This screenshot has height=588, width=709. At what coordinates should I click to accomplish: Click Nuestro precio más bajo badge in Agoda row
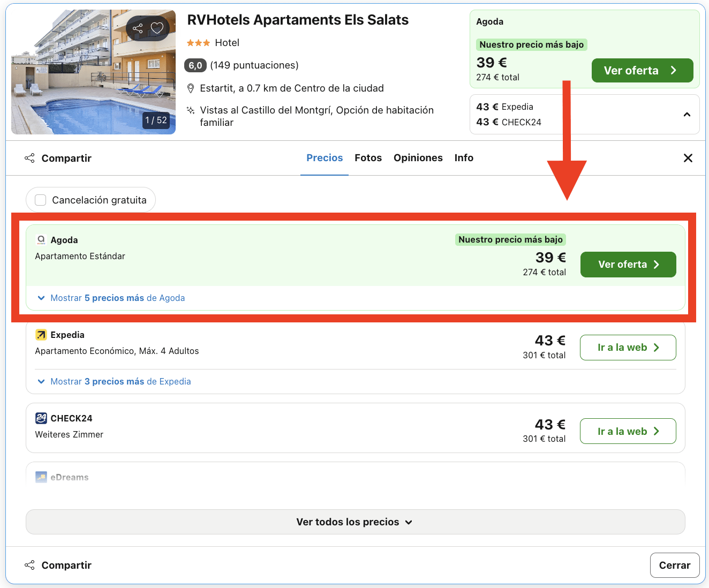tap(510, 239)
